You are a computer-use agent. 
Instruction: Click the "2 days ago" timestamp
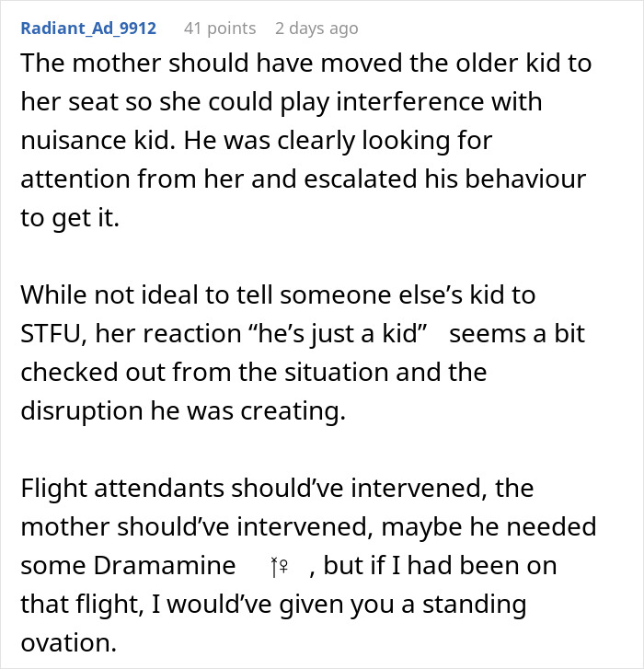[x=316, y=29]
